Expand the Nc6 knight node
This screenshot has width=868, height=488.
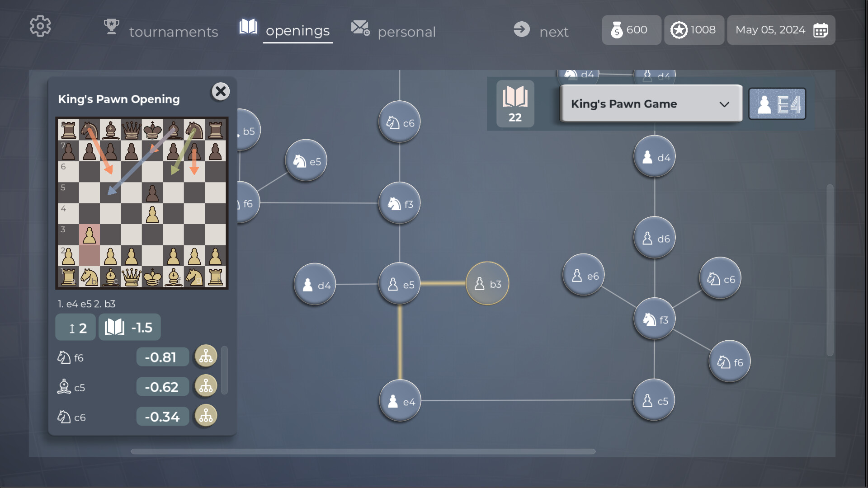pos(399,121)
